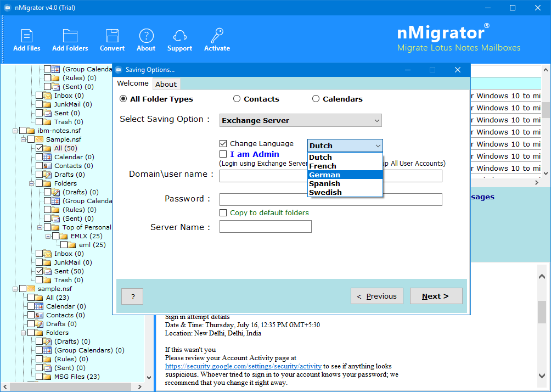Check the EMLX (25) folder checkbox
Image resolution: width=551 pixels, height=392 pixels.
point(55,236)
